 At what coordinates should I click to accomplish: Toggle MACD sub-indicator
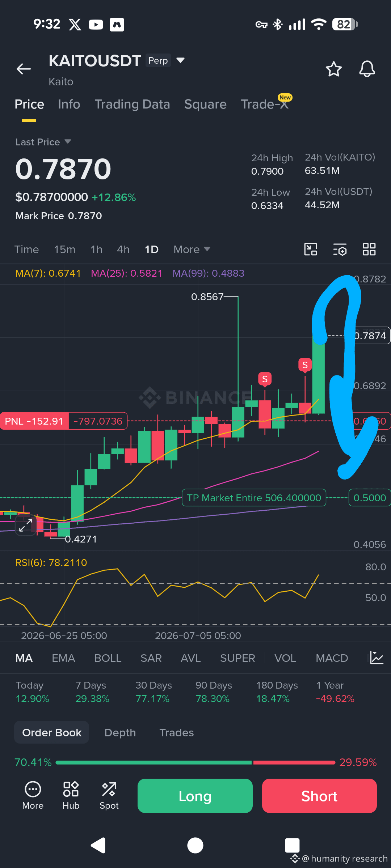tap(332, 658)
